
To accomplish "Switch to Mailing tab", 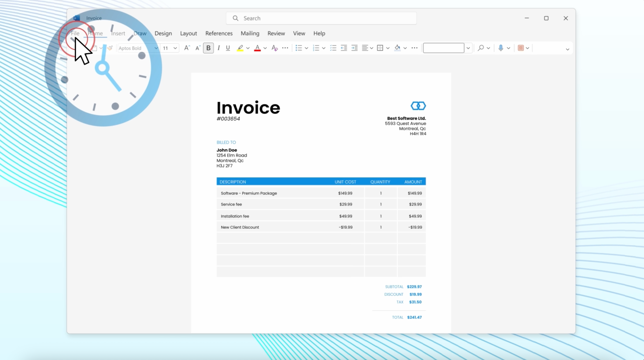I will (250, 33).
